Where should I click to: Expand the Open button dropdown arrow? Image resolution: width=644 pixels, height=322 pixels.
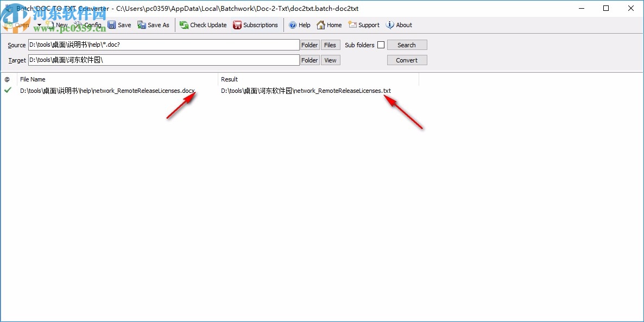click(39, 25)
